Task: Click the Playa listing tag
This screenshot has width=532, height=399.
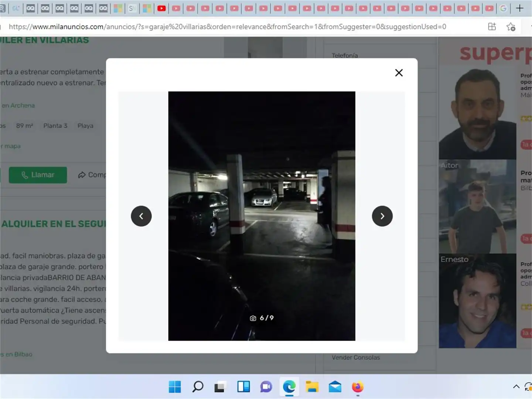Action: coord(85,126)
